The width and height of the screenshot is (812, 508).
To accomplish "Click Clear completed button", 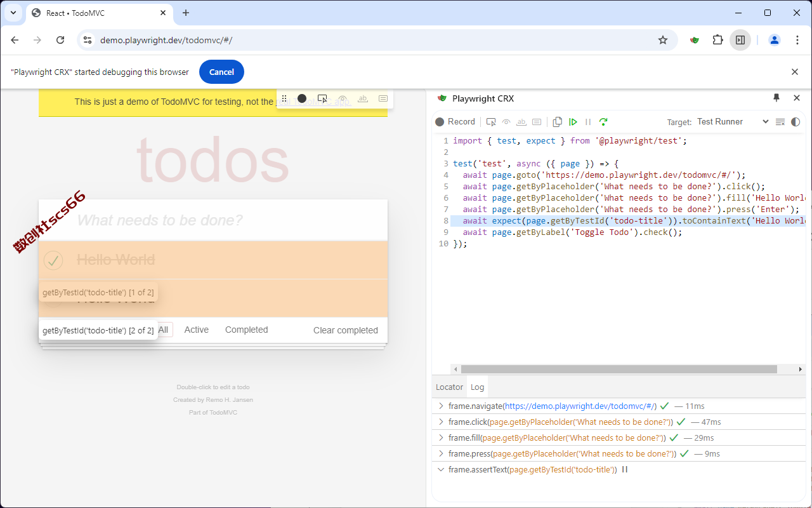I will (346, 330).
